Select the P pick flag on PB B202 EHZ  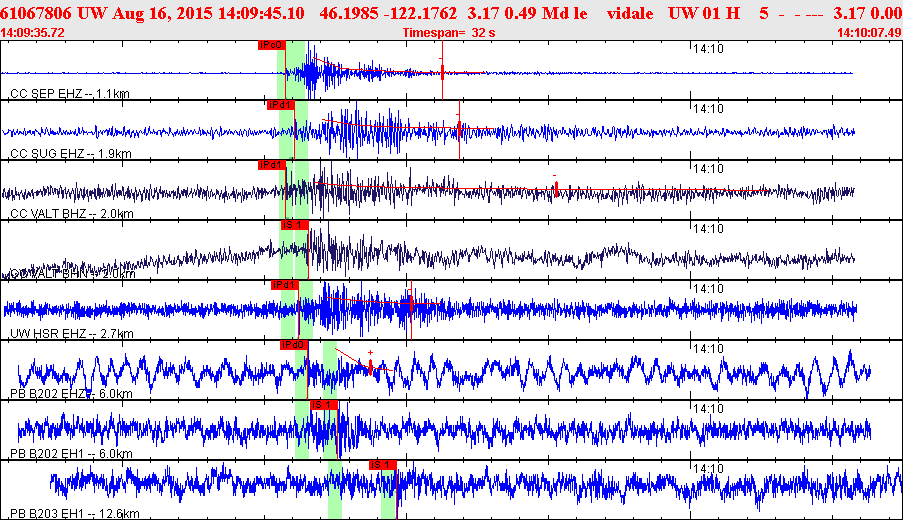click(293, 345)
